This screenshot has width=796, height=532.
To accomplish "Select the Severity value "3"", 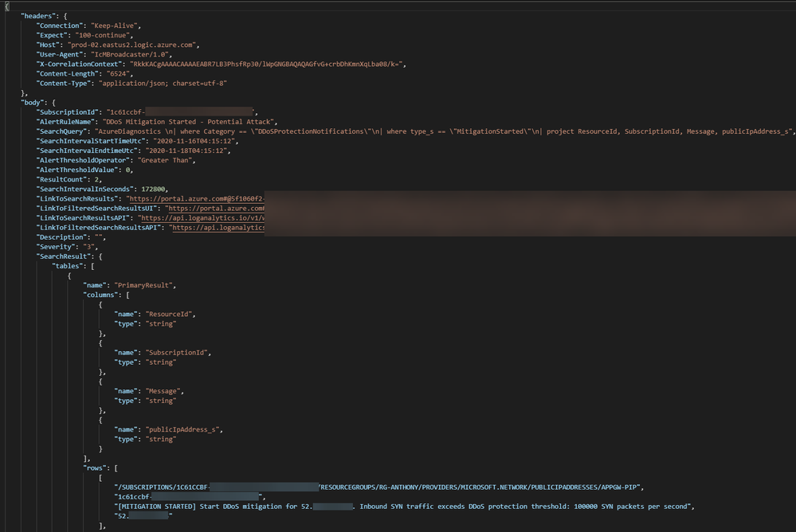I will pyautogui.click(x=88, y=247).
